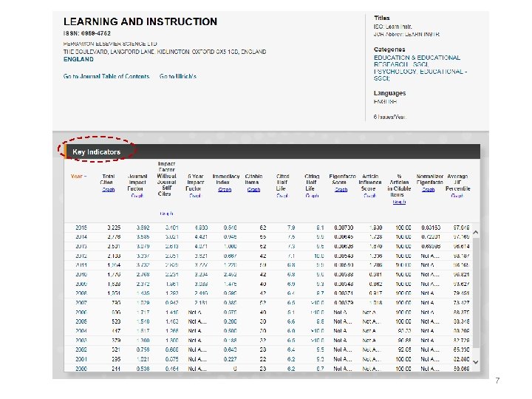
Task: Click Immediacy Index 0.227 in 2001 row
Action: (x=230, y=359)
